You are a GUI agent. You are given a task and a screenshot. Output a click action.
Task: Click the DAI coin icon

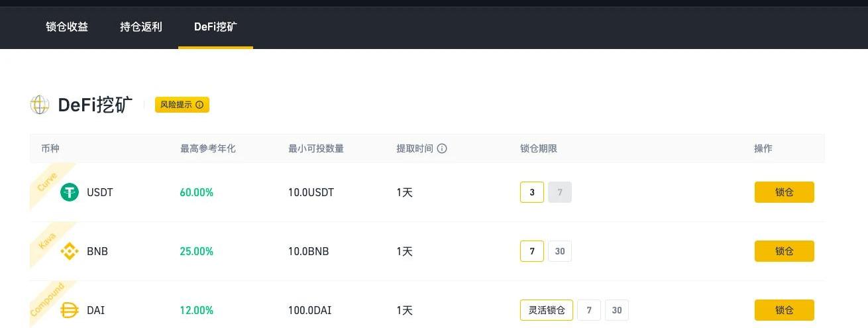70,310
